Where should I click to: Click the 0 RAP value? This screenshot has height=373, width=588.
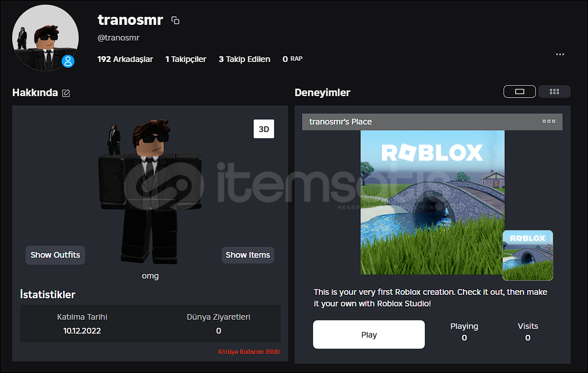(292, 59)
